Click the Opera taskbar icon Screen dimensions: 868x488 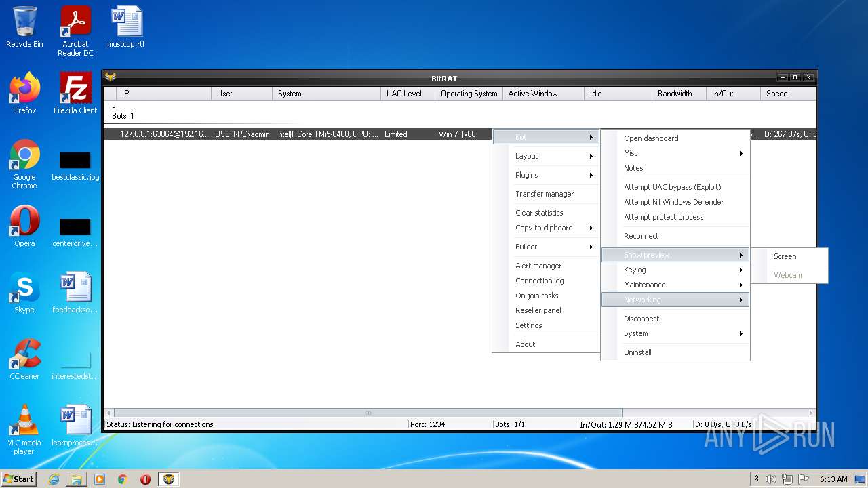tap(145, 479)
